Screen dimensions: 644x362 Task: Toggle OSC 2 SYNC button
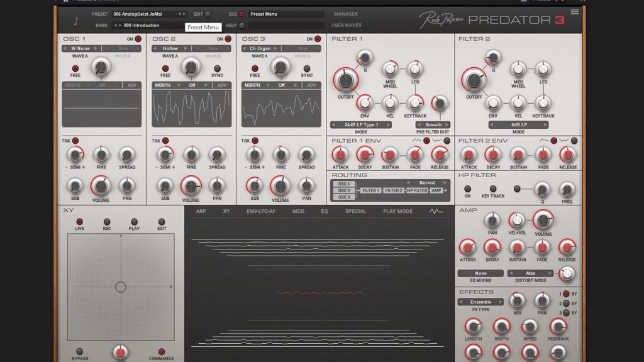[217, 69]
